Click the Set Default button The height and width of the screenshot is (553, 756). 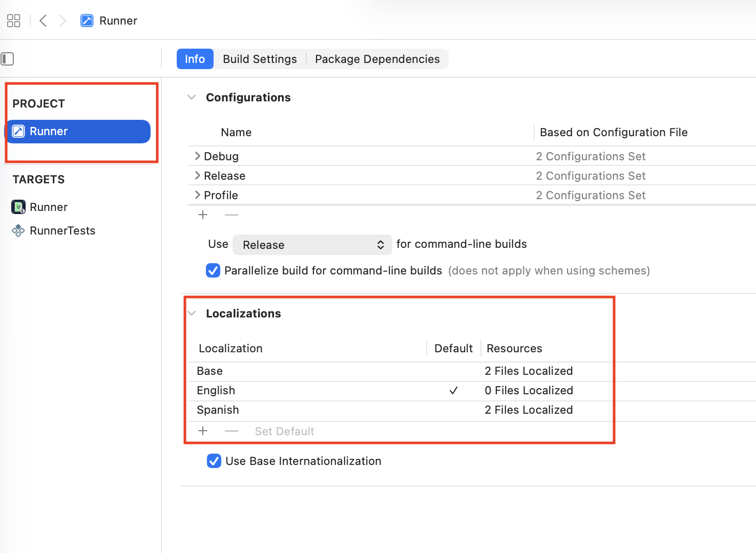click(284, 431)
